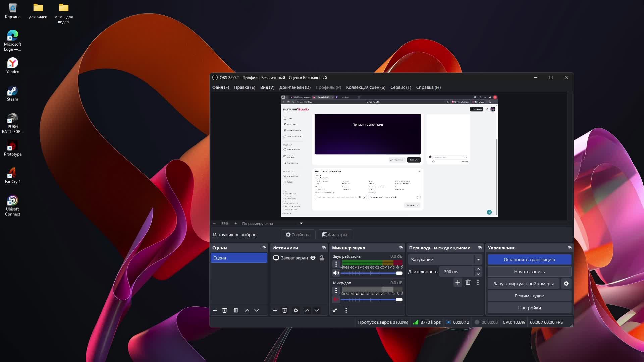Open virtual camera settings gear

click(x=566, y=284)
